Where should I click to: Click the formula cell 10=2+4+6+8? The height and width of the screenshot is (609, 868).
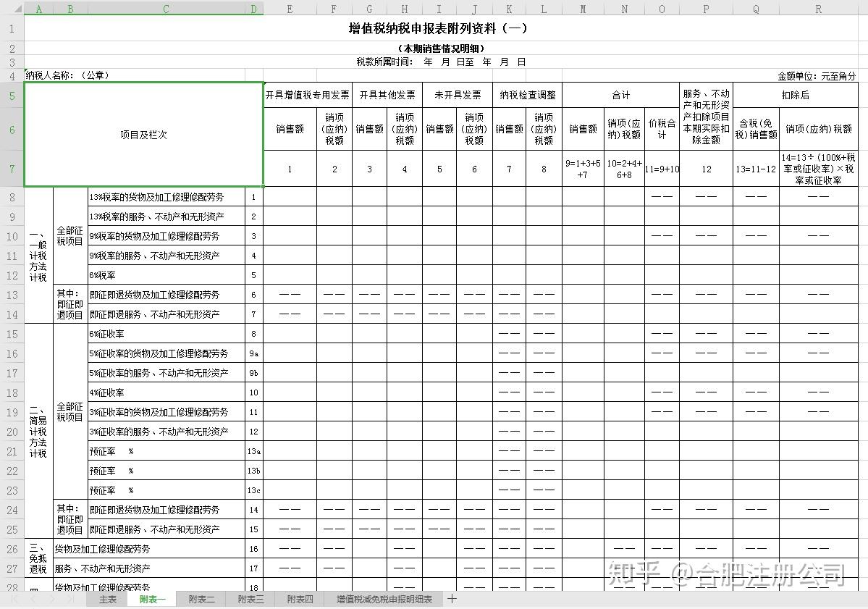click(624, 169)
